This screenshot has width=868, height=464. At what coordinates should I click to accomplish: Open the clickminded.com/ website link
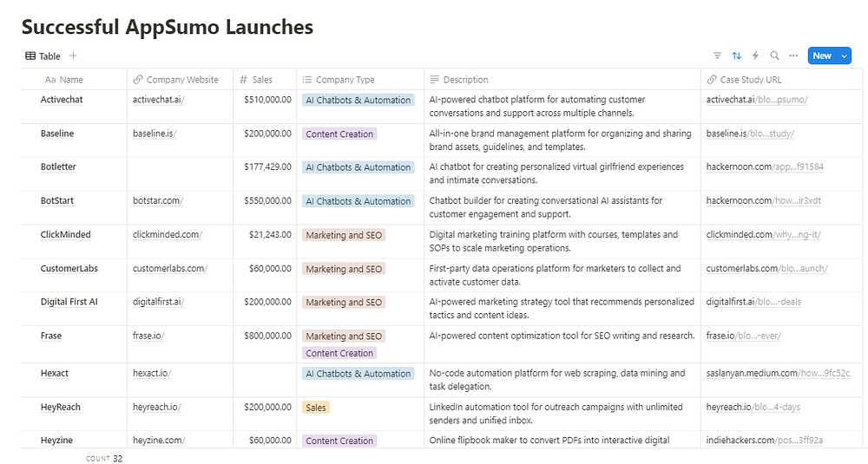[x=168, y=234]
